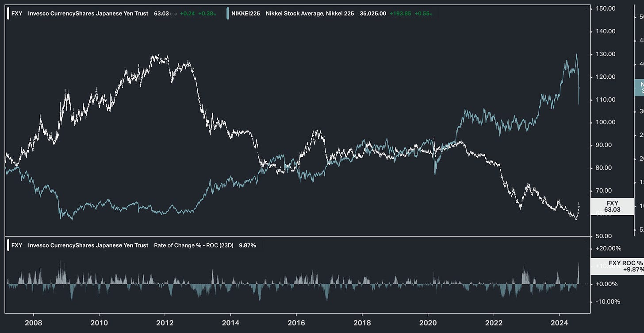Click the 2016 year label on time axis
The height and width of the screenshot is (333, 644).
296,323
